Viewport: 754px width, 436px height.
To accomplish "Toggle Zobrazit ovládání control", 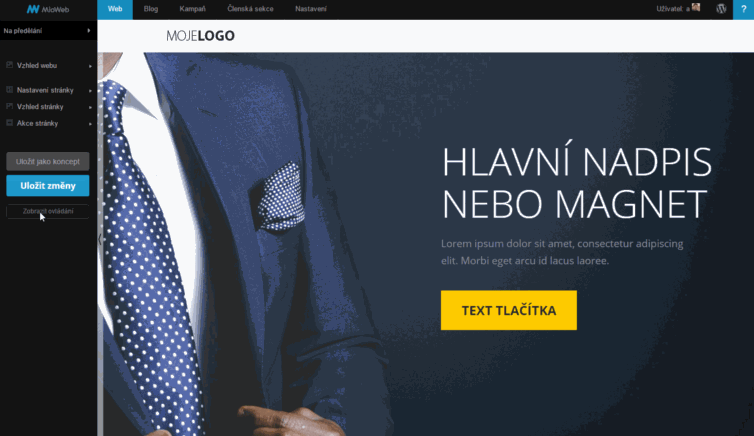I will pyautogui.click(x=48, y=211).
